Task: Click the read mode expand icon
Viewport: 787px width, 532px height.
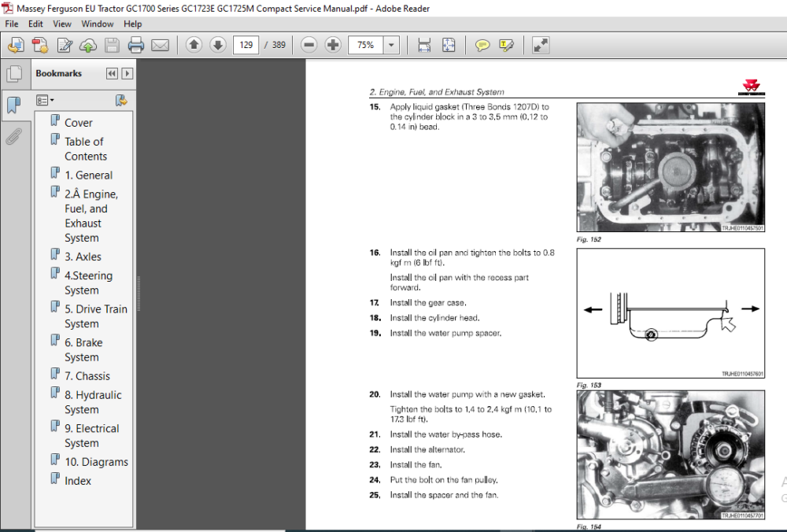Action: [x=541, y=45]
